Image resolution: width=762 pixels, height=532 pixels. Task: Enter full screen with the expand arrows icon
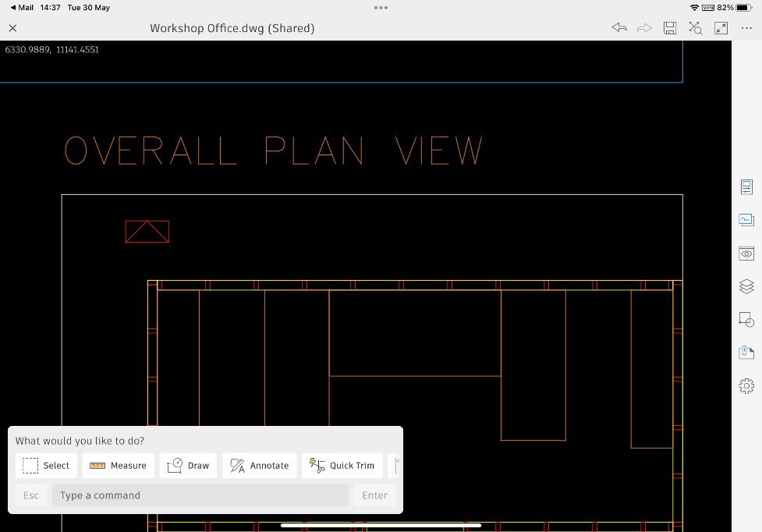(x=721, y=28)
